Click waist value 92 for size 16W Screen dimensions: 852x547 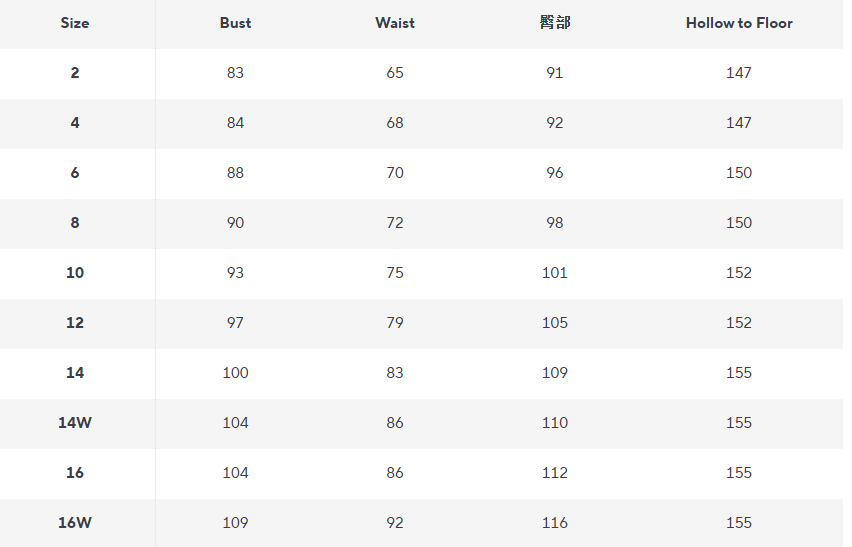395,523
